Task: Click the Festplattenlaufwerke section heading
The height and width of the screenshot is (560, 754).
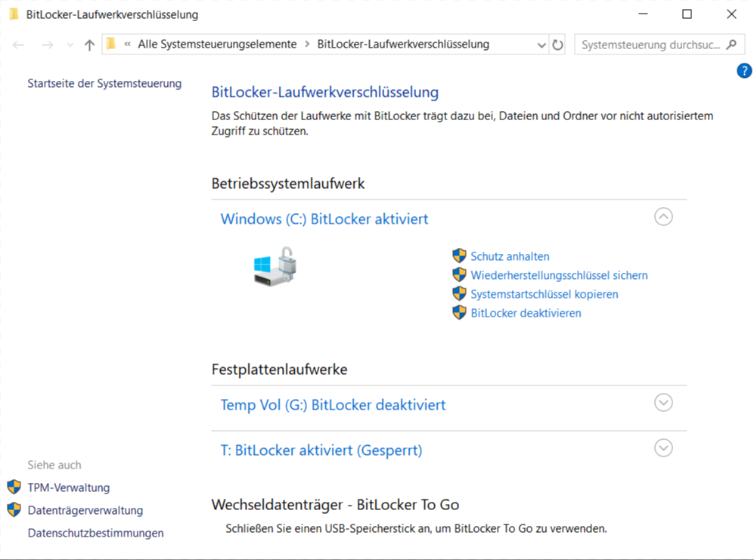Action: pyautogui.click(x=279, y=370)
